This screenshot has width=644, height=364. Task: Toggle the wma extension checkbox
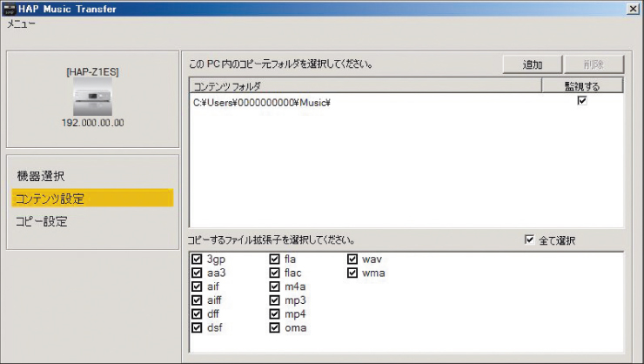click(x=352, y=273)
